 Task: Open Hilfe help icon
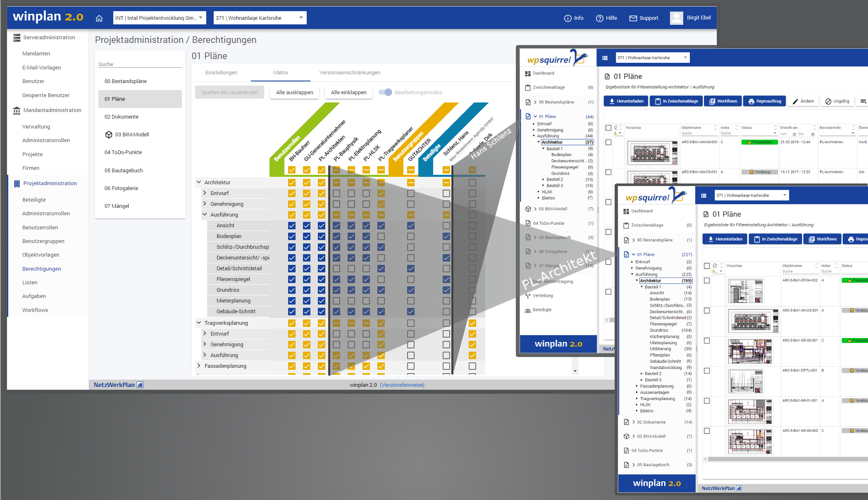[599, 18]
